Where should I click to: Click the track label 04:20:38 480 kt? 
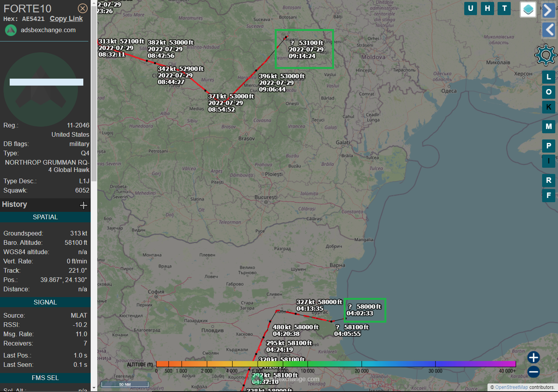pyautogui.click(x=296, y=330)
